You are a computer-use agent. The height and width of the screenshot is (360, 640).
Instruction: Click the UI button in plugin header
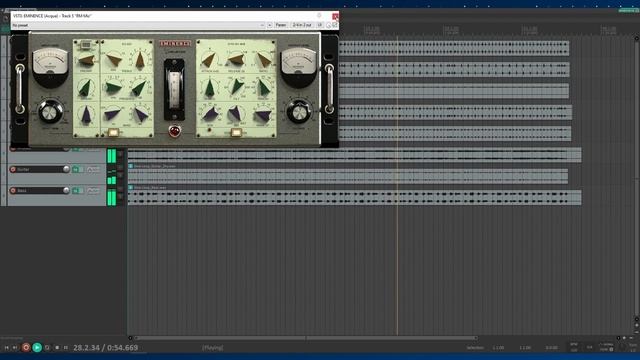coord(320,25)
